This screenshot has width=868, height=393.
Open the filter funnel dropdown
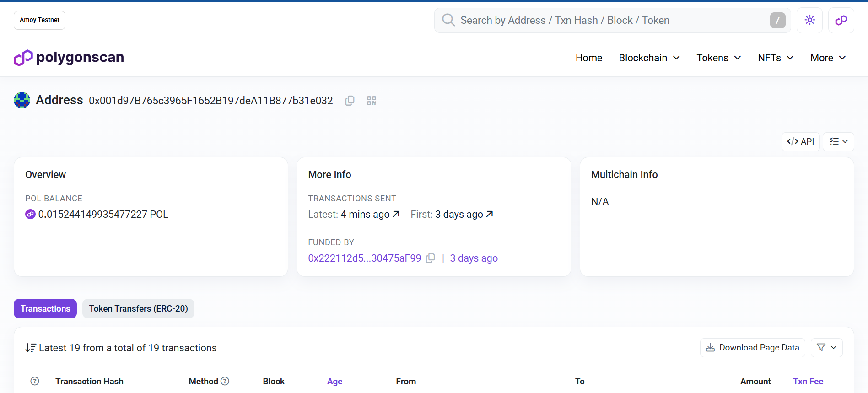826,348
